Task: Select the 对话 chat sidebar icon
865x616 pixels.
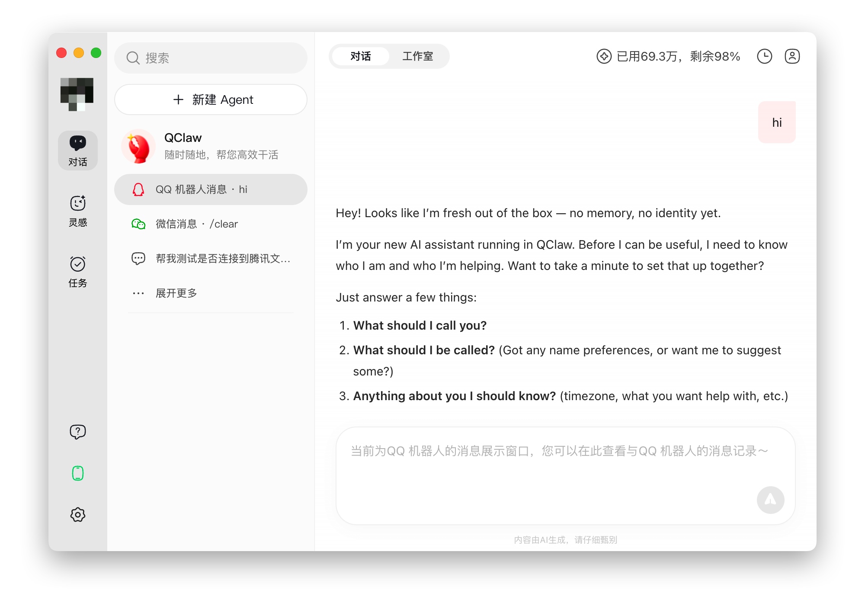Action: [78, 150]
